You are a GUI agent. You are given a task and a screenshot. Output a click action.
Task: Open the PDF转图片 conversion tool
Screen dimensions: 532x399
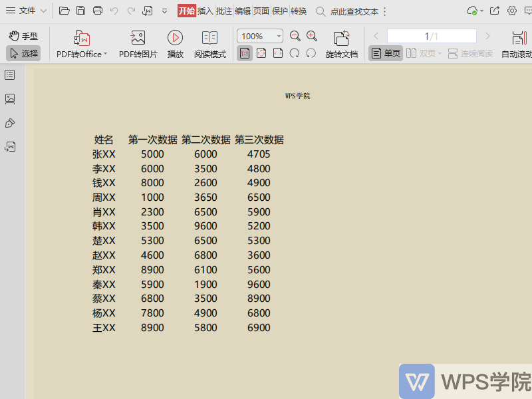pyautogui.click(x=138, y=44)
